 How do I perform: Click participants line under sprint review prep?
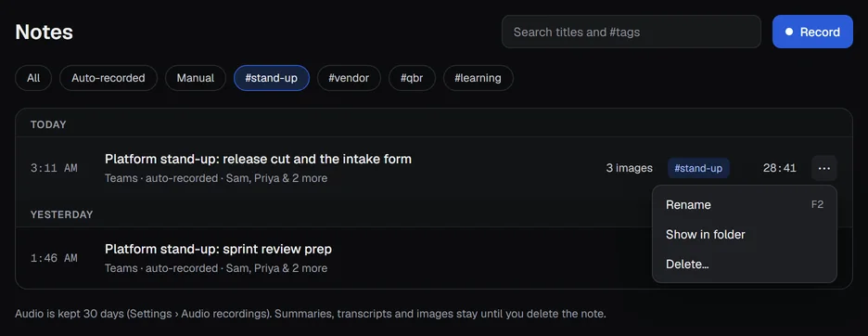(216, 268)
